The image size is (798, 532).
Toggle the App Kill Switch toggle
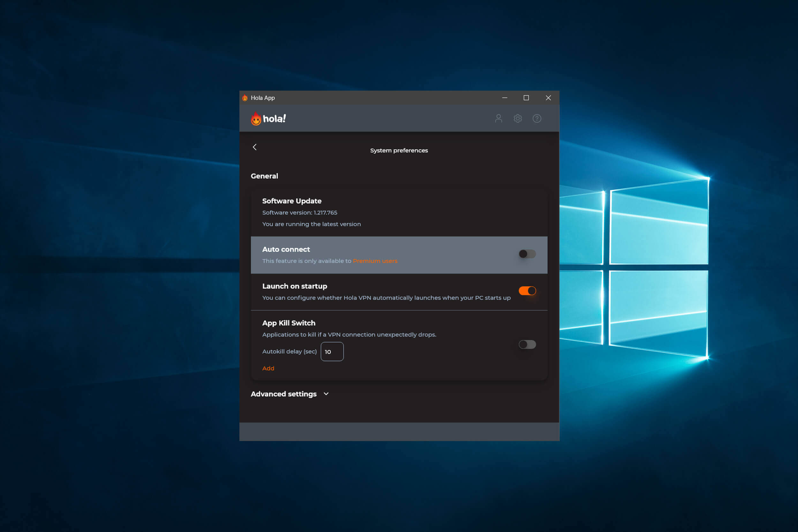[527, 344]
